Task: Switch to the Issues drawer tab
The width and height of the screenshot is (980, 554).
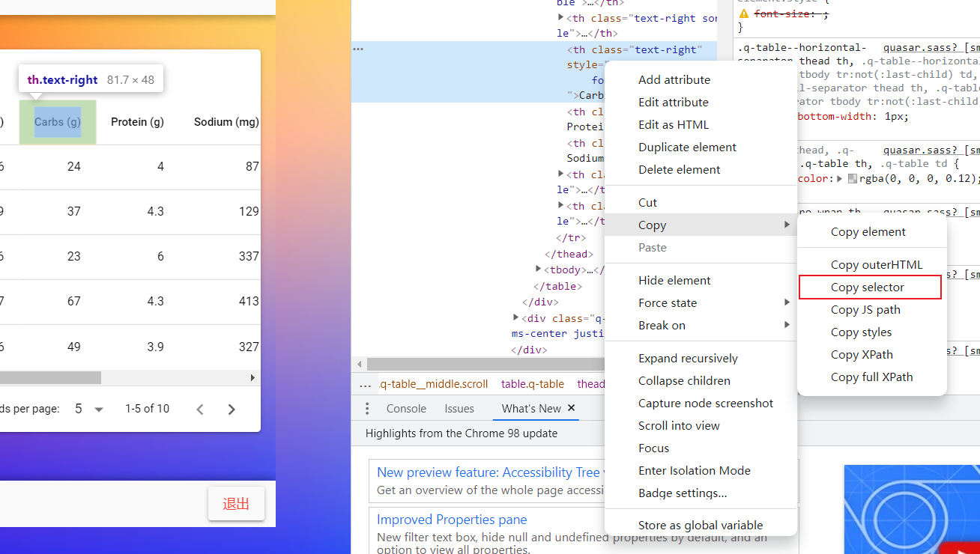Action: click(459, 409)
